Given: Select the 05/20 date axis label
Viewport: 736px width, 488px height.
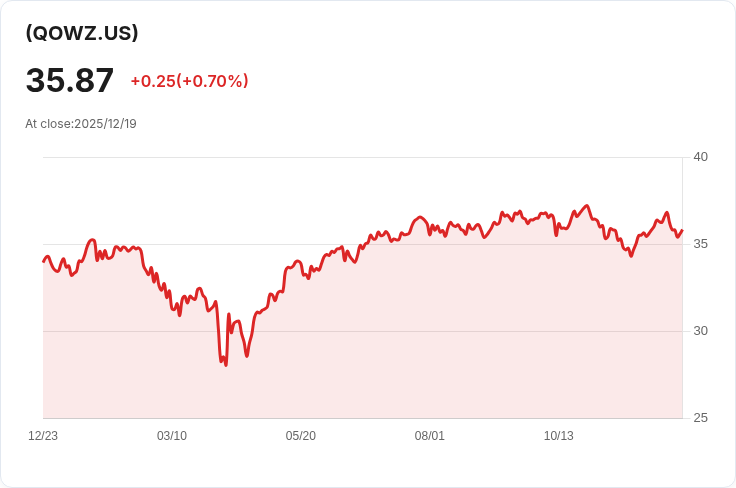Looking at the screenshot, I should coord(300,436).
